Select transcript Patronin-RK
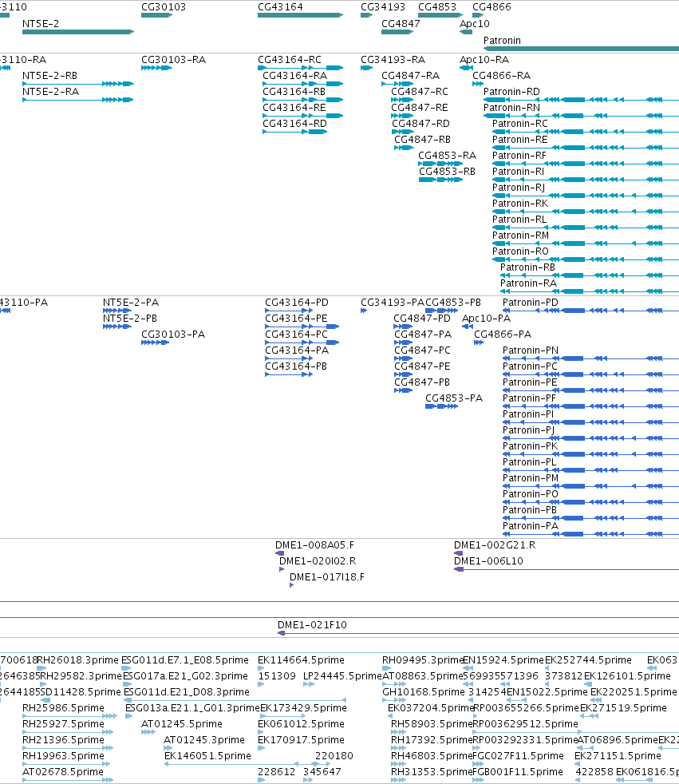Screen dimensions: 679x784 click(520, 204)
